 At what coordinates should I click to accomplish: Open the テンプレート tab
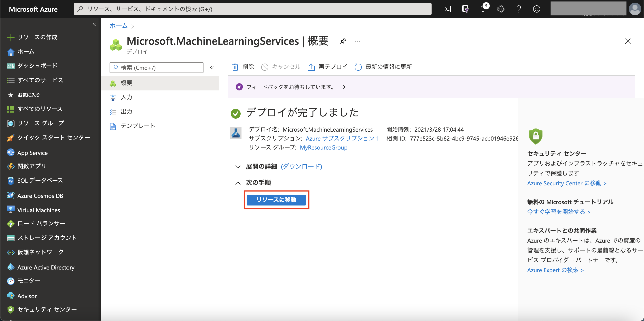pos(138,126)
